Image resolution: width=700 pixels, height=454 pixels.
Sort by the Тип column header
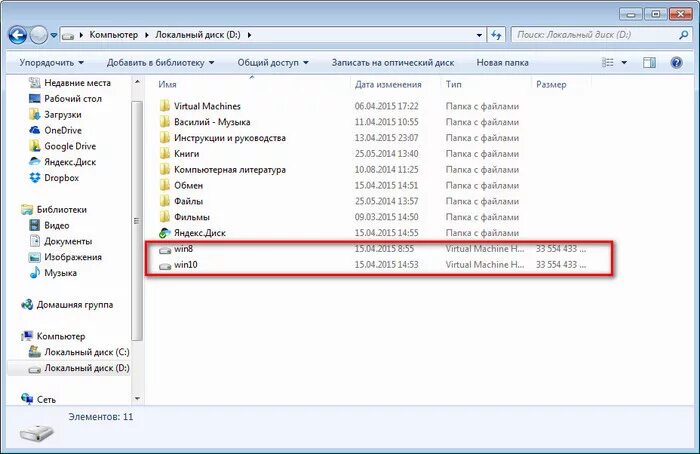453,84
